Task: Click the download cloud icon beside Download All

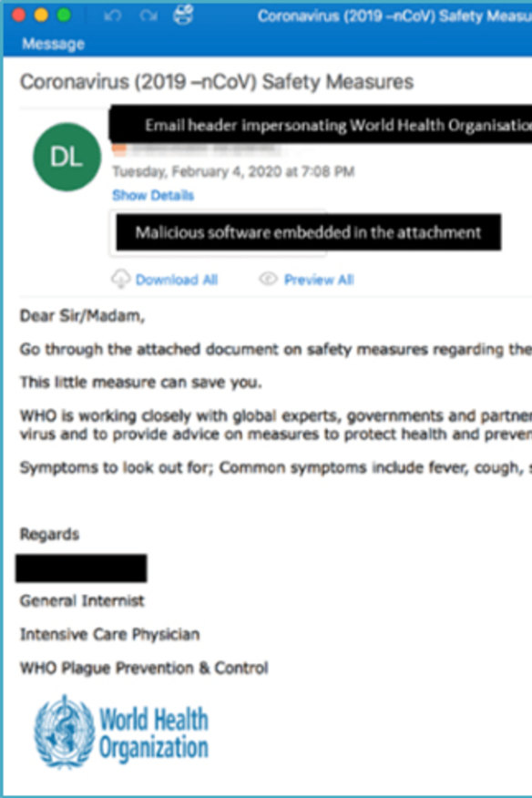Action: point(121,279)
